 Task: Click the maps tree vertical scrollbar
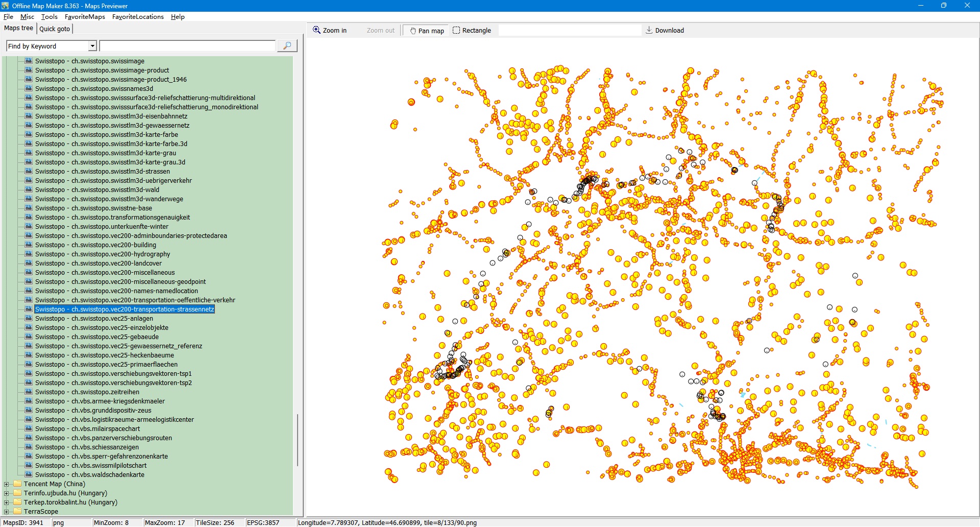297,439
